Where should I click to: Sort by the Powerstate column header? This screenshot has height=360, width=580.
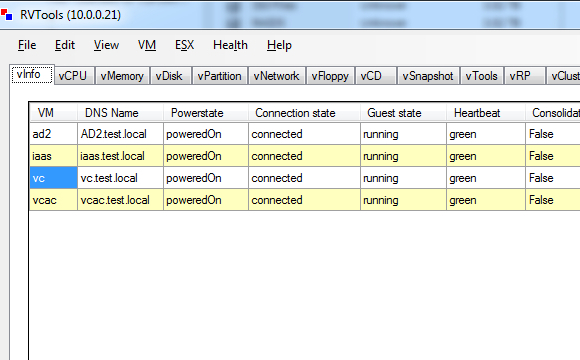(206, 112)
